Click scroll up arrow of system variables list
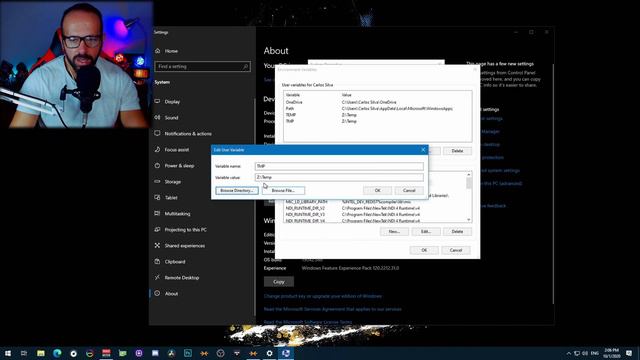Image resolution: width=640 pixels, height=360 pixels. (469, 175)
